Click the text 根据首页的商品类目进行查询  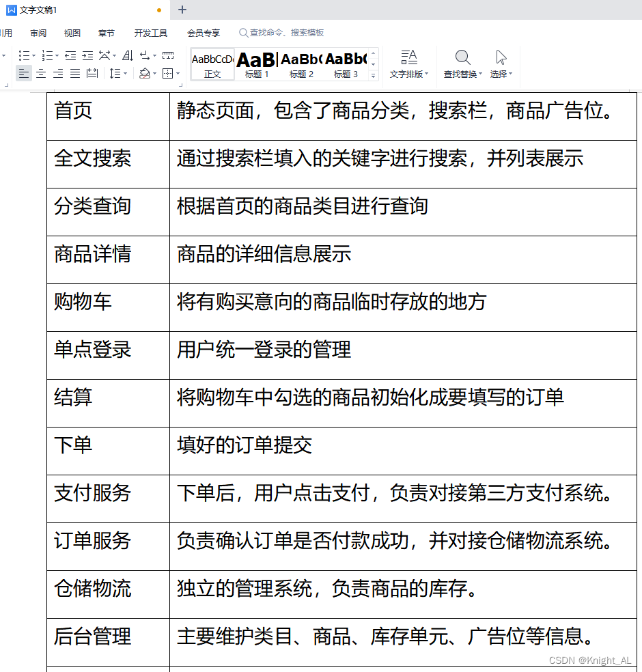coord(303,206)
